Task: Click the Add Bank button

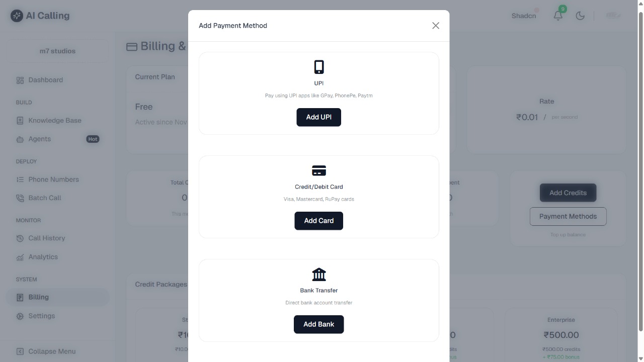Action: click(318, 324)
